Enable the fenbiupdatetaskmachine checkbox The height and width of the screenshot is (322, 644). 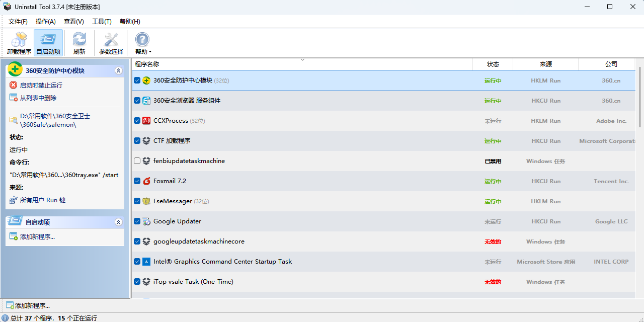[137, 161]
